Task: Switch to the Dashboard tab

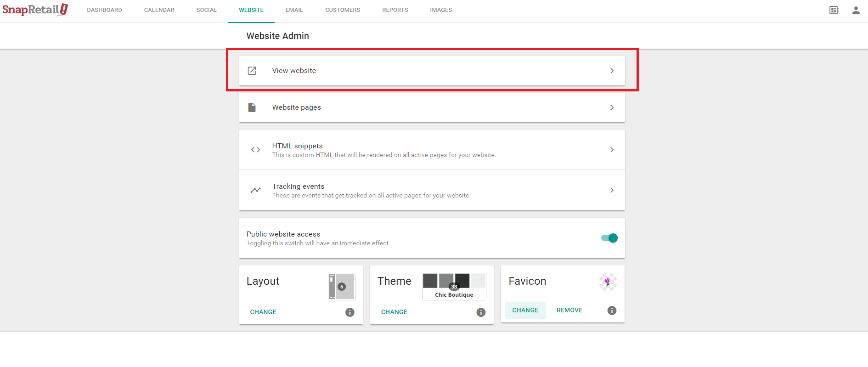Action: (104, 10)
